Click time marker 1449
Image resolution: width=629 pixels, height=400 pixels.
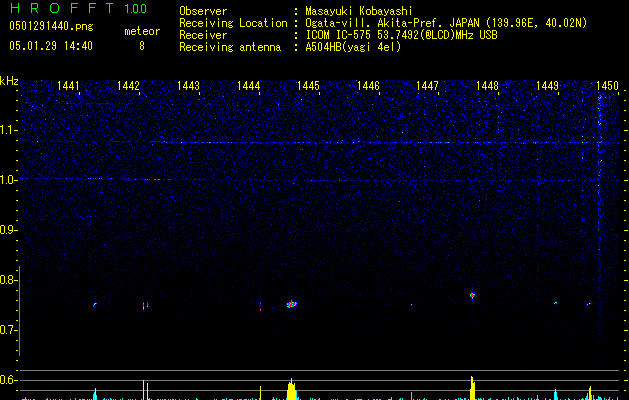click(547, 86)
